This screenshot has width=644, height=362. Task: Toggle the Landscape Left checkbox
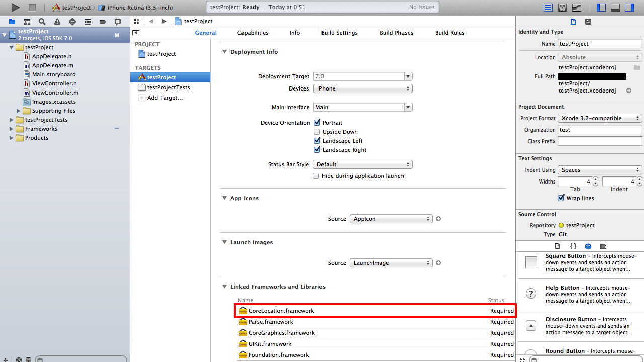(x=317, y=141)
